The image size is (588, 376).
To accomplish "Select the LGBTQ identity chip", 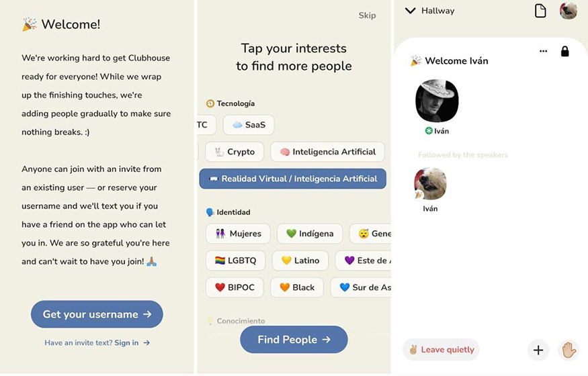I will (x=235, y=261).
